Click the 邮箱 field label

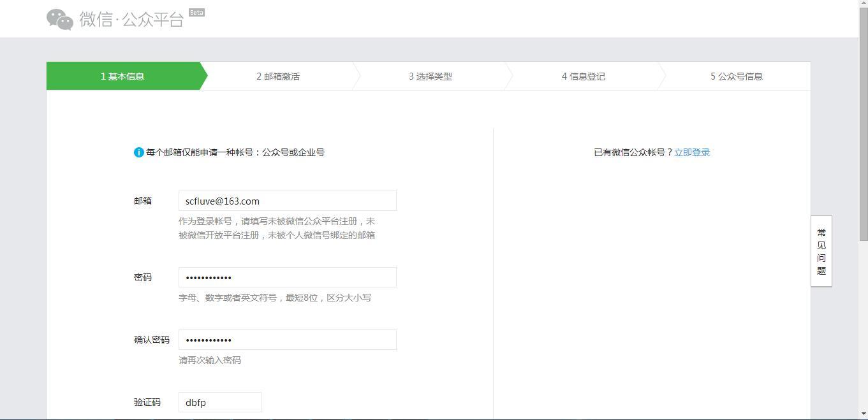point(143,201)
